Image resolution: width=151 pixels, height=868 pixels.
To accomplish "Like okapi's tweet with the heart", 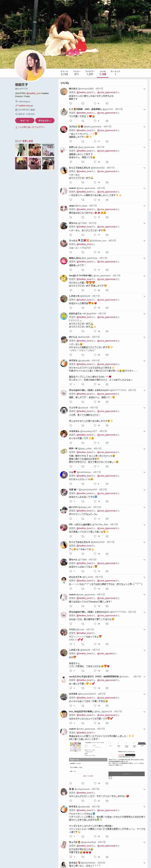I will click(95, 217).
